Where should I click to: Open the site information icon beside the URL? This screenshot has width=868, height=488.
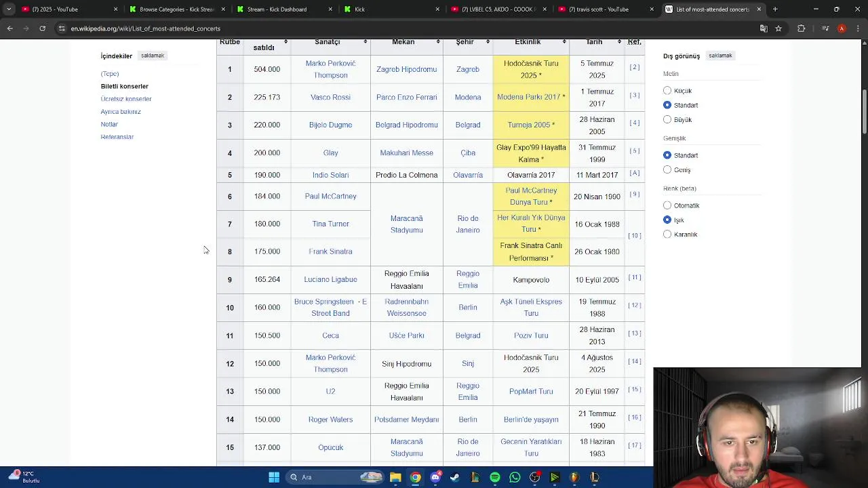[62, 28]
